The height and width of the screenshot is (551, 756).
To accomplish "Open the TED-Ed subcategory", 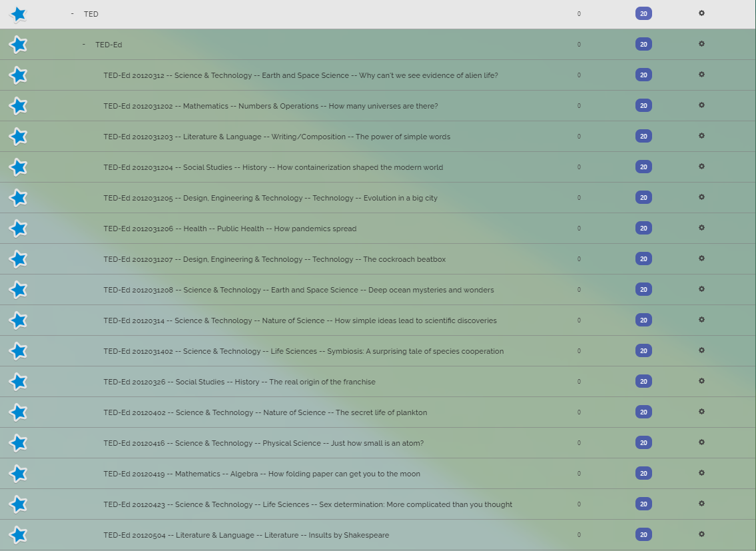I will [109, 45].
